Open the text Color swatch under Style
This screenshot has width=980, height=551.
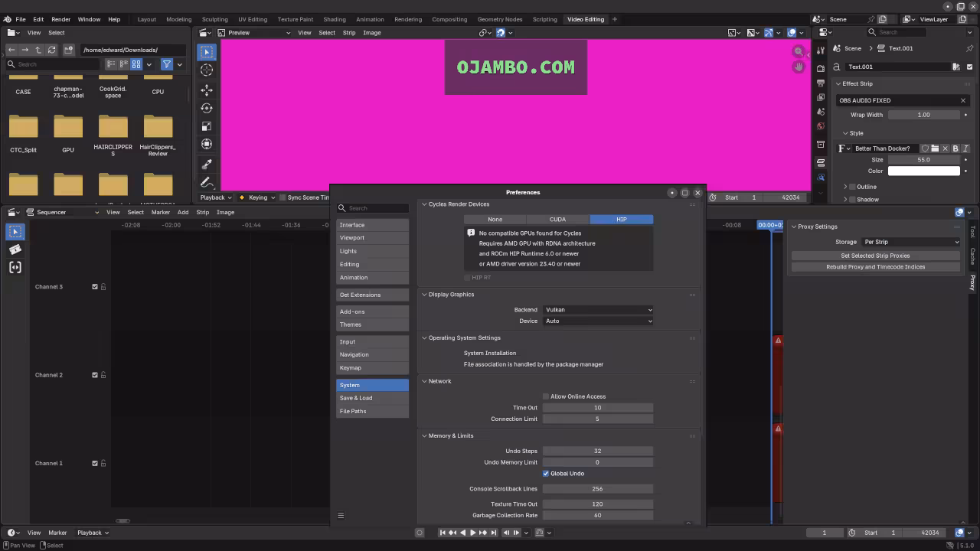tap(923, 171)
